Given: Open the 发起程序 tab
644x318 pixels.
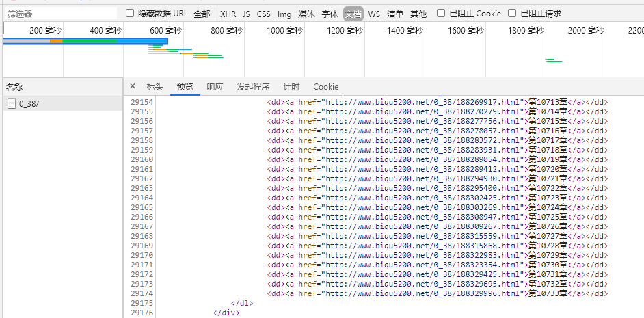Looking at the screenshot, I should 253,87.
